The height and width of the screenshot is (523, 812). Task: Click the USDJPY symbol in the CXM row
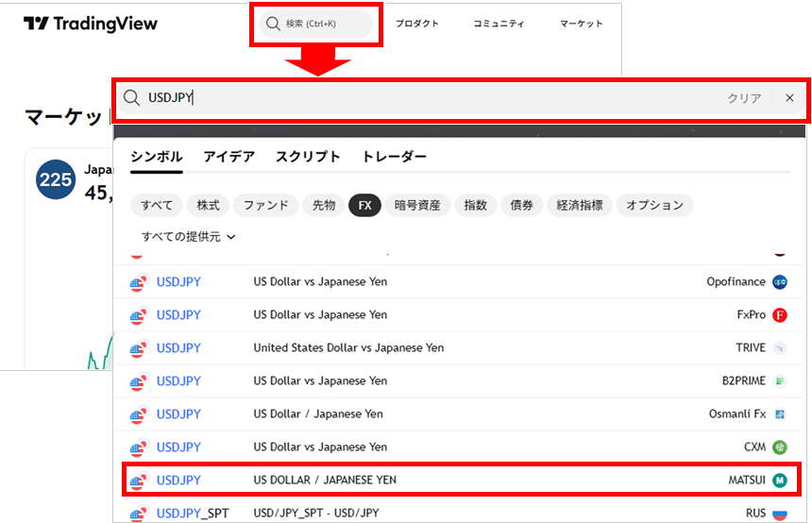[178, 447]
